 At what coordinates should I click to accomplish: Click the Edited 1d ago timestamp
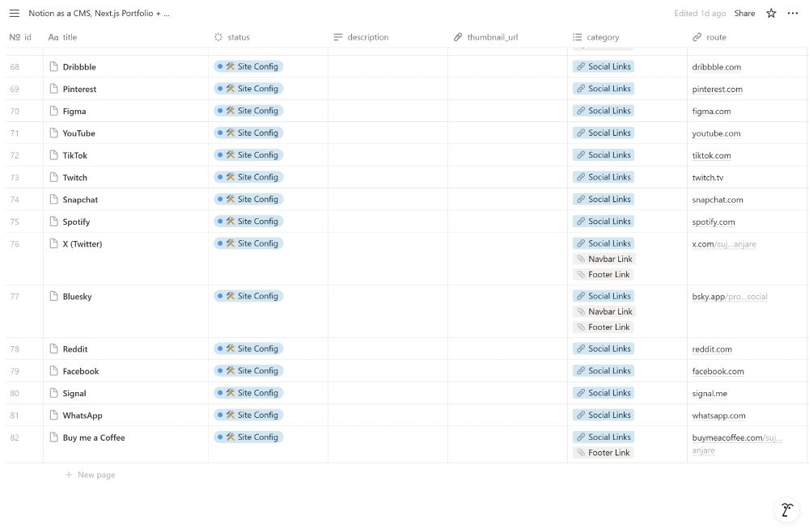(700, 14)
